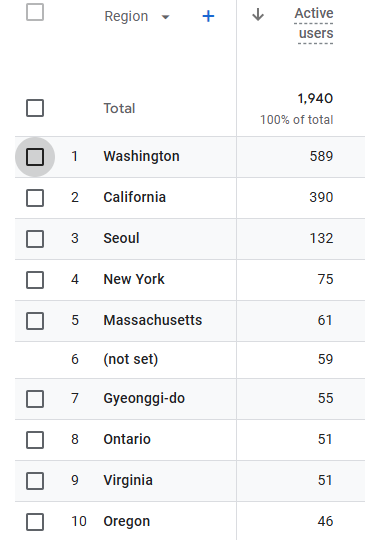The height and width of the screenshot is (540, 365).
Task: Check the Total row checkbox
Action: coord(35,108)
